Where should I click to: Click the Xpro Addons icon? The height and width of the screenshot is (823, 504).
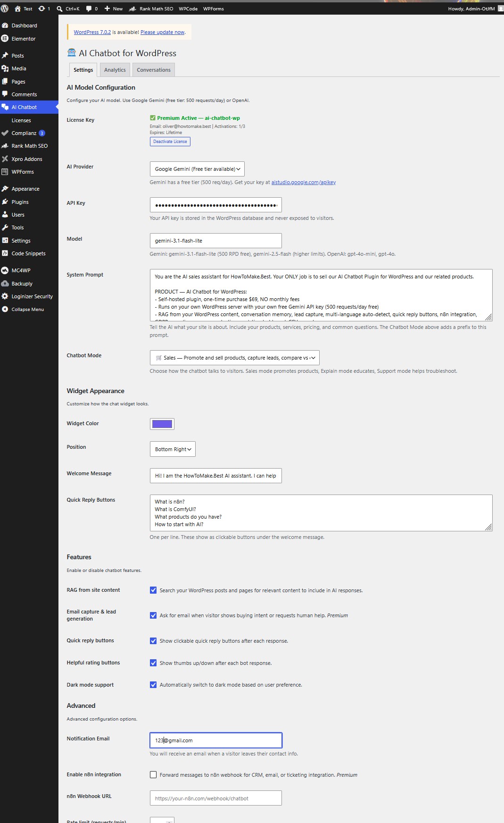click(x=5, y=159)
